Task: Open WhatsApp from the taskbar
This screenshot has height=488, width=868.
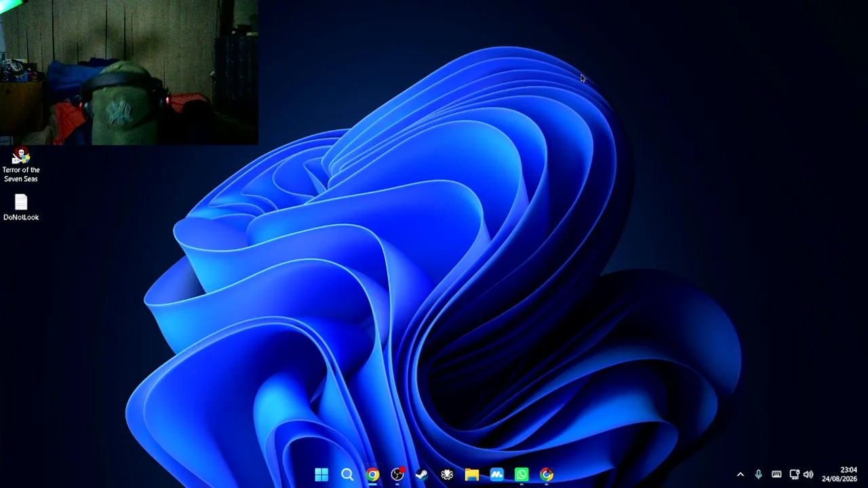Action: pyautogui.click(x=521, y=475)
